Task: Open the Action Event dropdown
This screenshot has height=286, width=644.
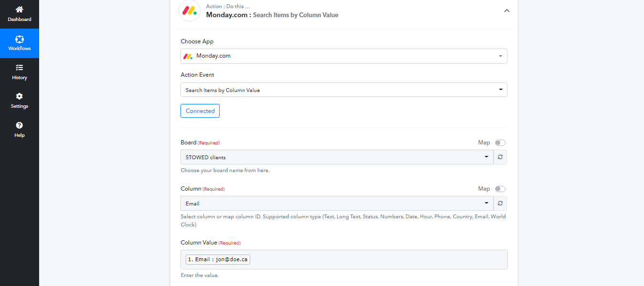Action: [x=344, y=90]
